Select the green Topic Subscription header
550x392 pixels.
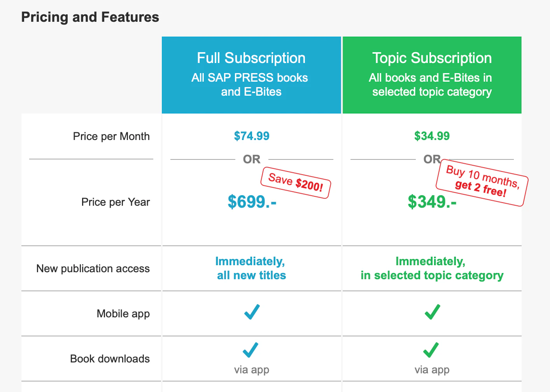(x=432, y=75)
